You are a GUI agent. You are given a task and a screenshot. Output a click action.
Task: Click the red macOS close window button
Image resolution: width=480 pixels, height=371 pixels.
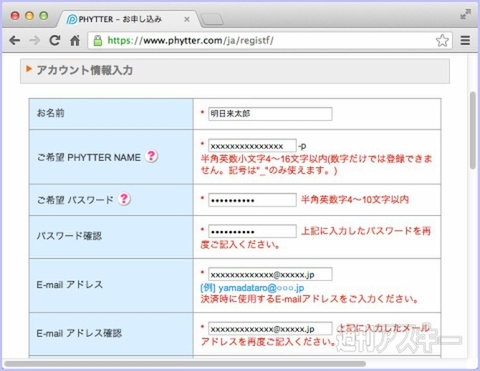[15, 16]
